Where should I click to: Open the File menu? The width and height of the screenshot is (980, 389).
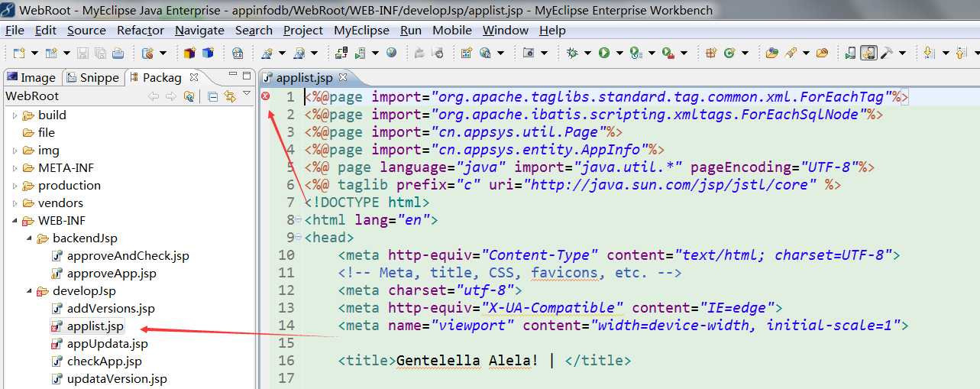[x=15, y=31]
